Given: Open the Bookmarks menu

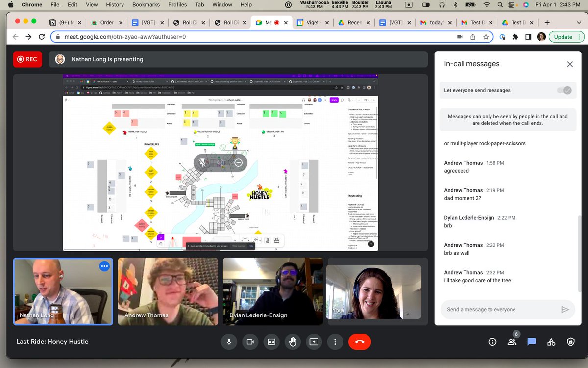Looking at the screenshot, I should 146,5.
